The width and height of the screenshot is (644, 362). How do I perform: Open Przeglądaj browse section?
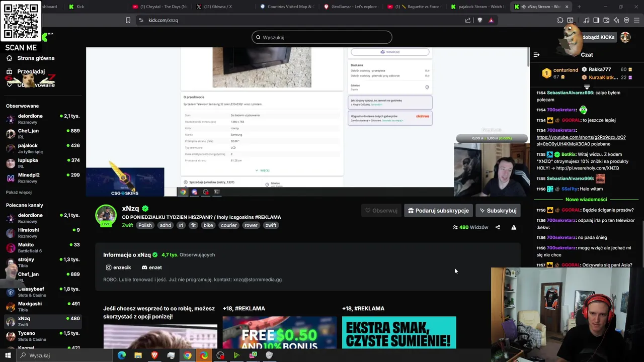pos(26,71)
